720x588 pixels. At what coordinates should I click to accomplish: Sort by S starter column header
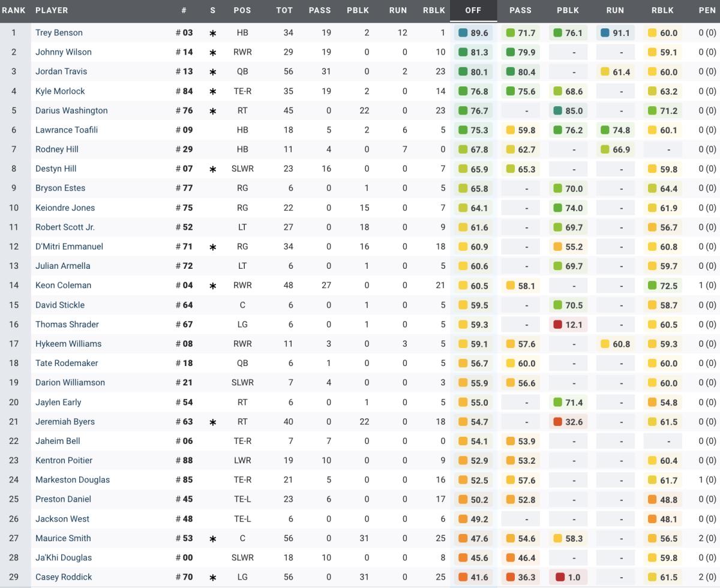[x=212, y=10]
